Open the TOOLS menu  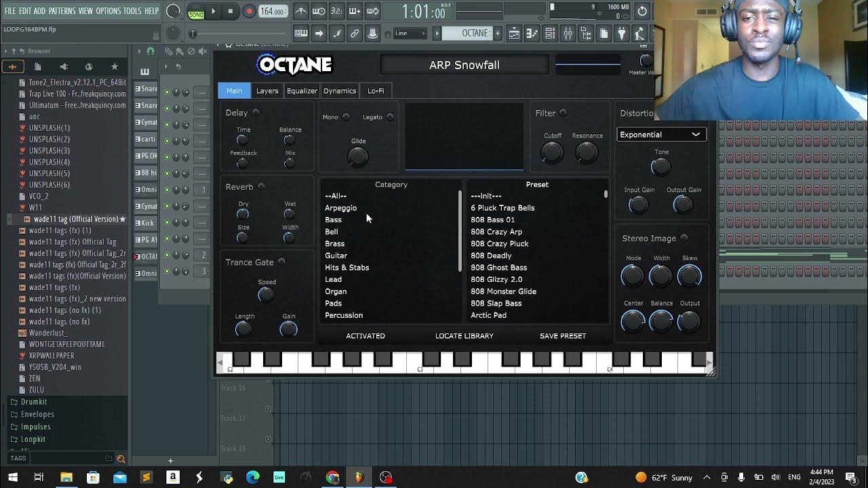pyautogui.click(x=132, y=11)
